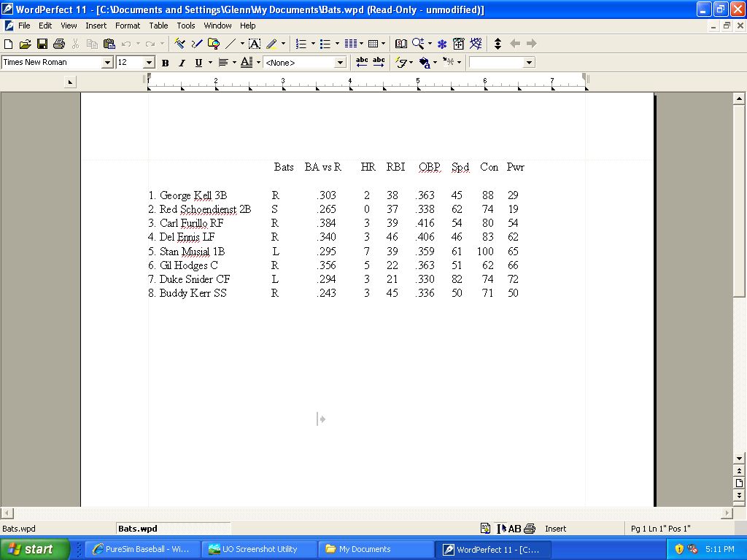Click the QuickFonts script F icon
The height and width of the screenshot is (560, 747).
point(402,63)
